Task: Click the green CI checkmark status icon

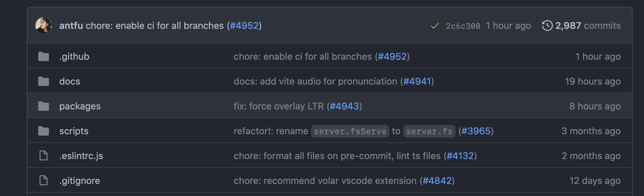Action: 435,26
